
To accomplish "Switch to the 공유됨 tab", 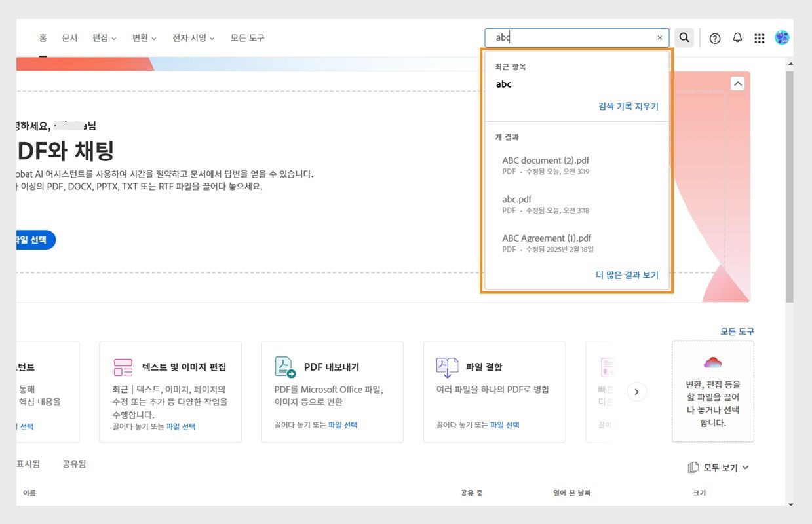I will (73, 464).
